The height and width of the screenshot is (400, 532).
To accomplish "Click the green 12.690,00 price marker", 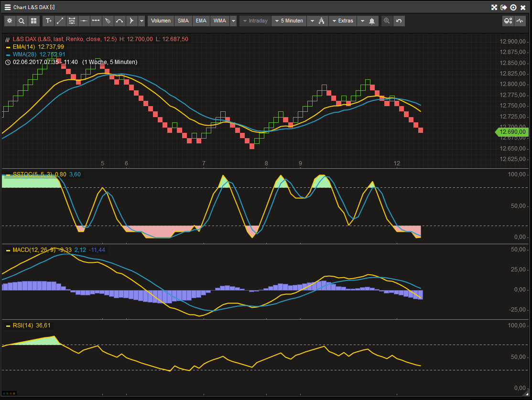I will [512, 132].
